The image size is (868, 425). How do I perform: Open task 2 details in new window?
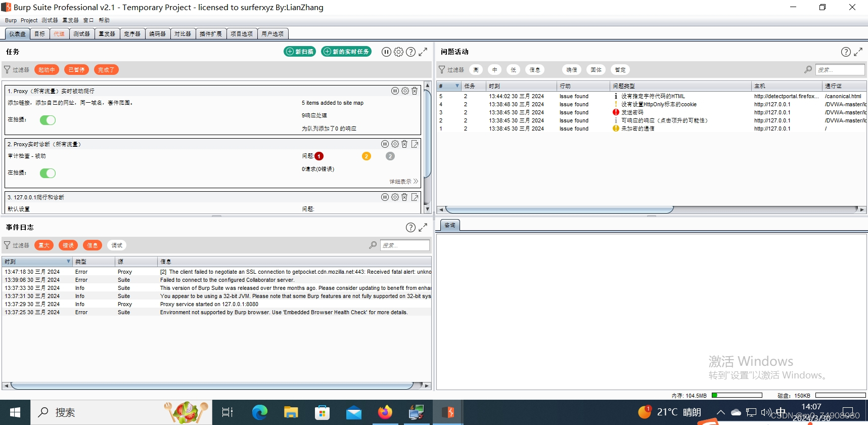415,144
